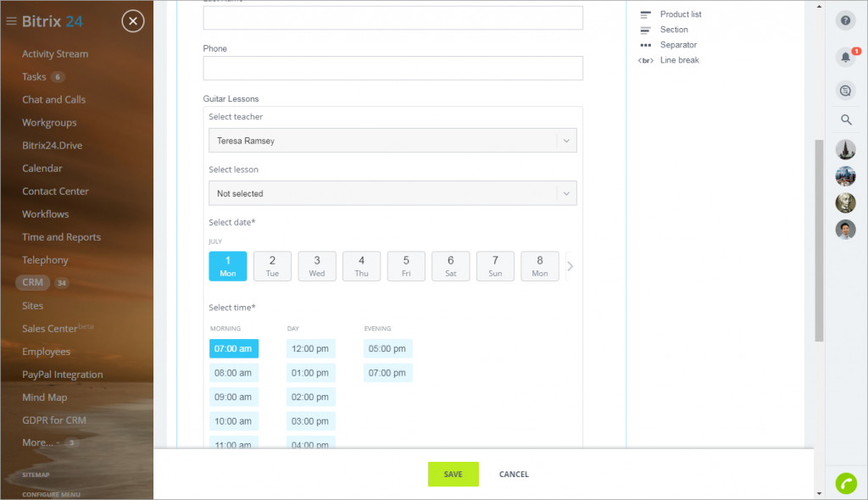Select July 3 Wednesday
This screenshot has height=500, width=868.
317,266
